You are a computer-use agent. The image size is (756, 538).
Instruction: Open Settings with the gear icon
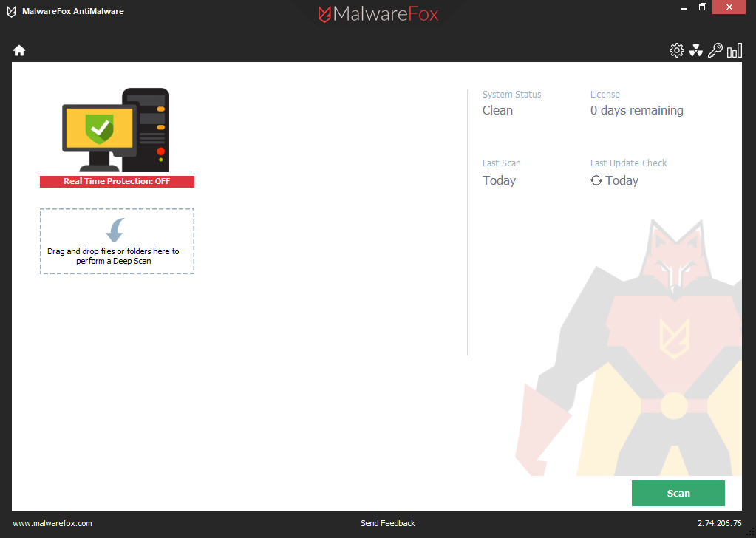click(676, 50)
